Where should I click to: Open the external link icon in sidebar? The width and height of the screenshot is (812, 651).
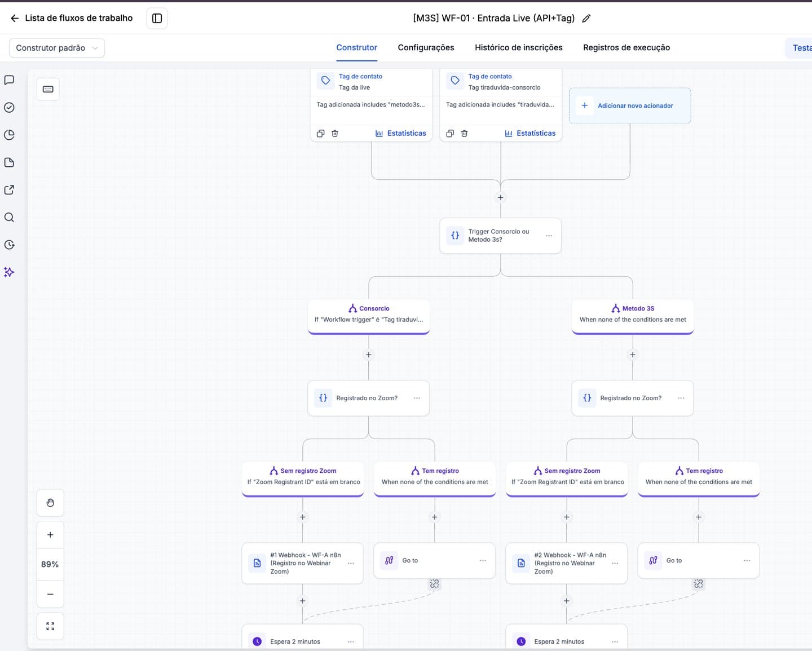click(9, 190)
